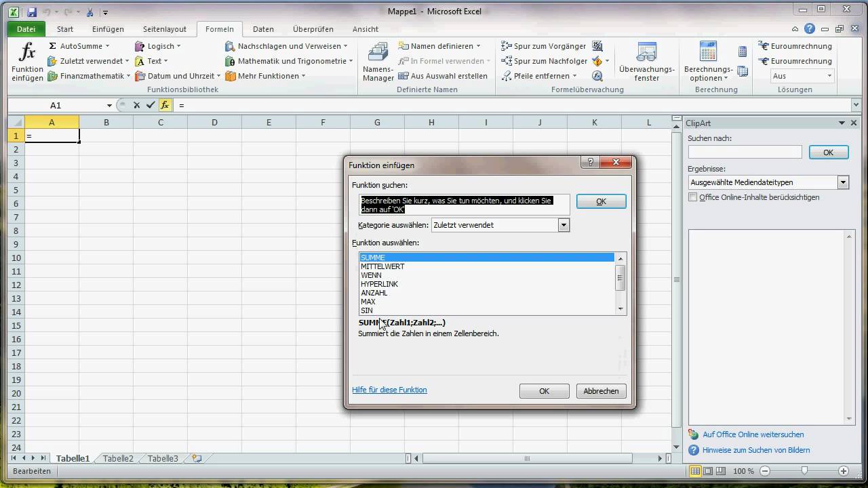Click OK at bottom of Funktion einfügen dialog

pyautogui.click(x=544, y=391)
